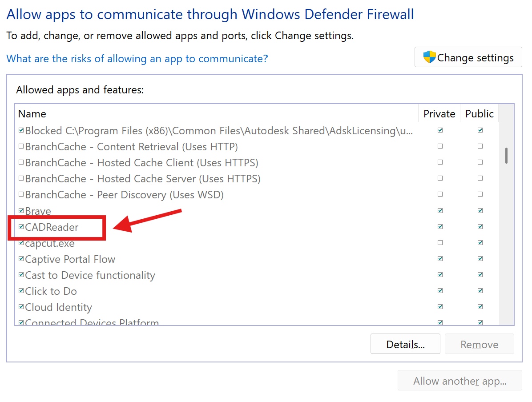This screenshot has height=402, width=532.
Task: Click the Allow another app button
Action: click(459, 381)
